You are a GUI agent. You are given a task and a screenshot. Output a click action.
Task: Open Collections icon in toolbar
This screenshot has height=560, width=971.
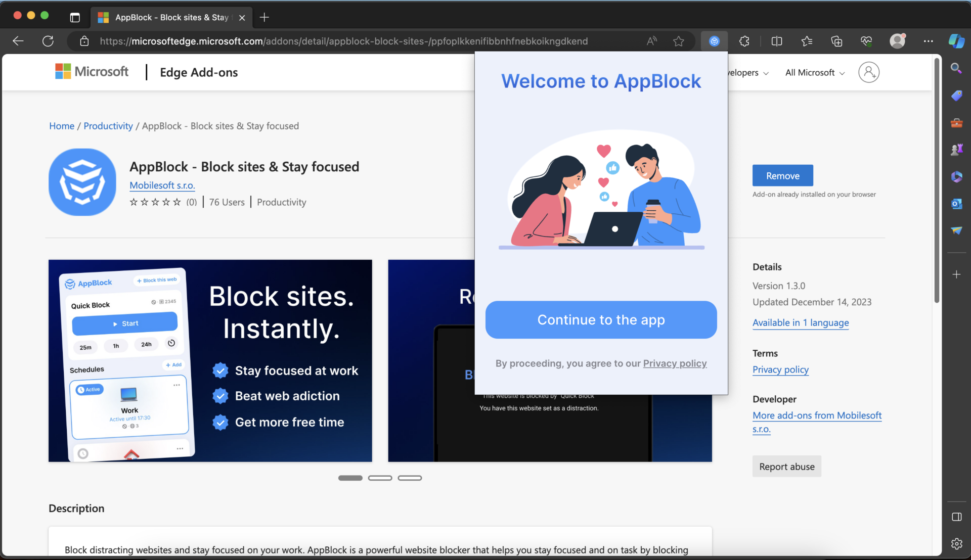836,41
